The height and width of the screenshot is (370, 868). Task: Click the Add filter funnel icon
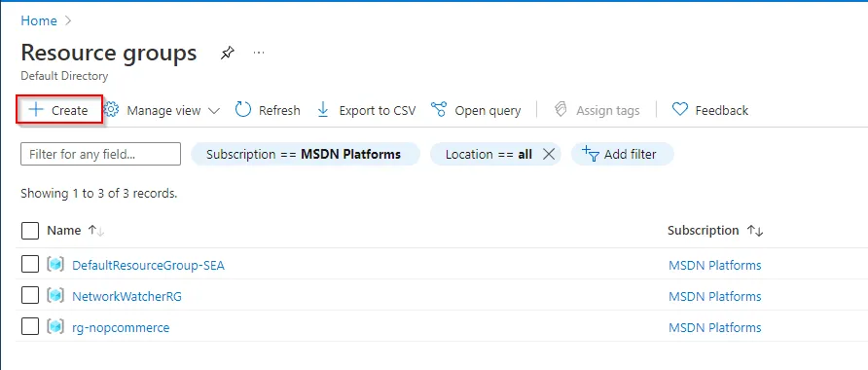pyautogui.click(x=592, y=154)
